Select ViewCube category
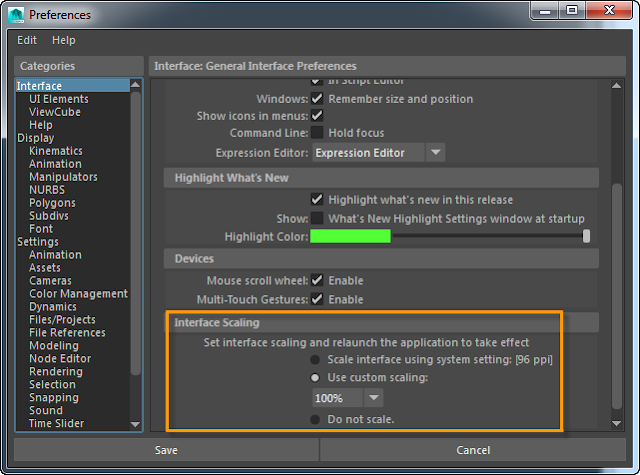Screen dimensions: 640x475 coord(55,112)
